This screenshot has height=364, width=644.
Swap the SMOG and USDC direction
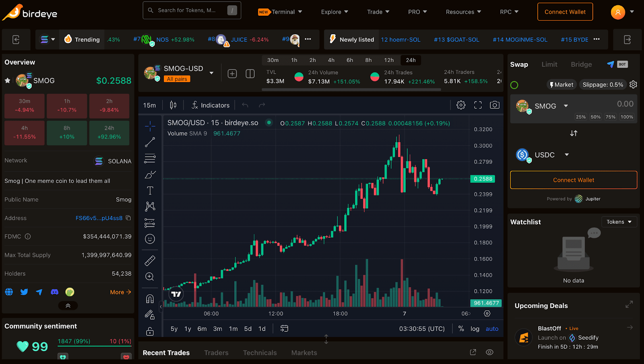point(574,133)
